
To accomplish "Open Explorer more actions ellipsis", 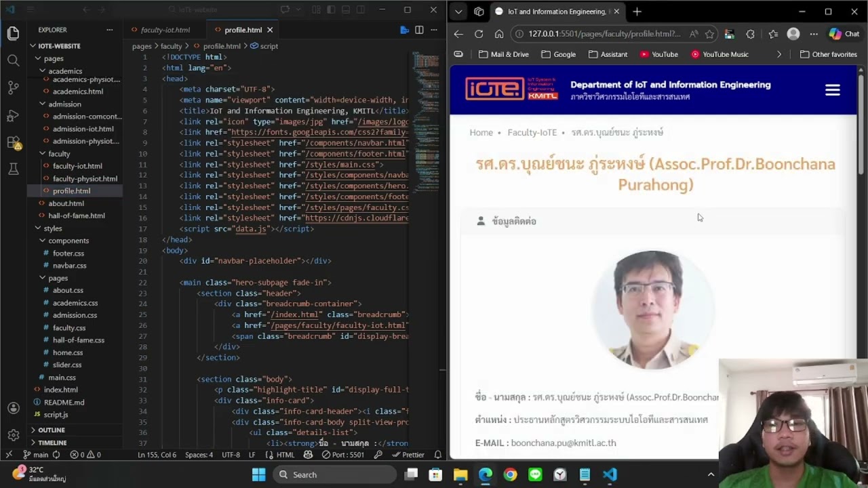I will pos(109,30).
